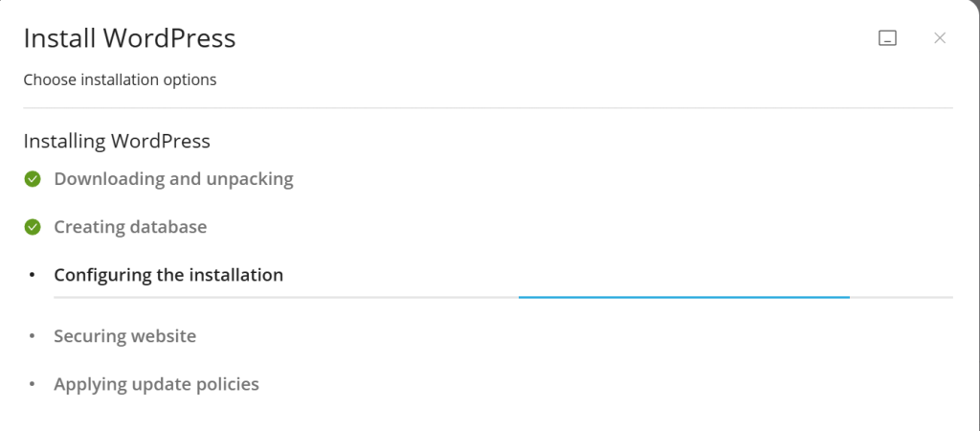This screenshot has width=980, height=431.
Task: Click green checkmark beside Downloading and unpacking
Action: click(x=33, y=179)
